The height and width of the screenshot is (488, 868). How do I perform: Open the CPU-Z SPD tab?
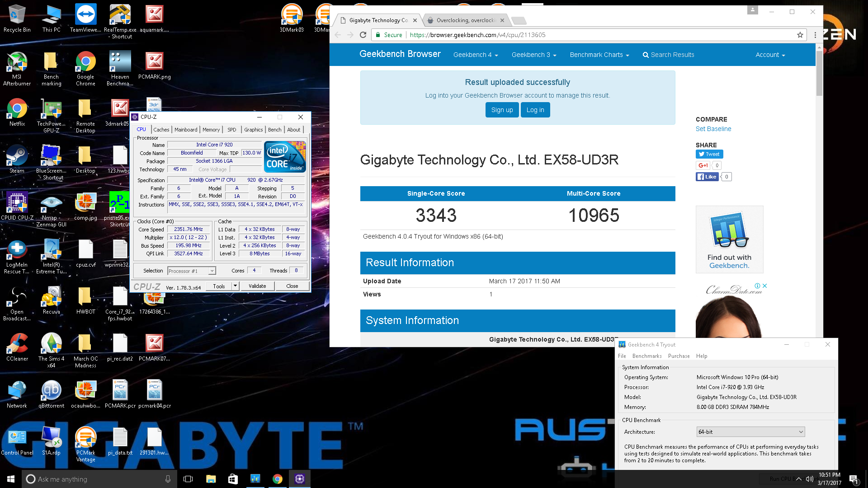click(x=232, y=130)
